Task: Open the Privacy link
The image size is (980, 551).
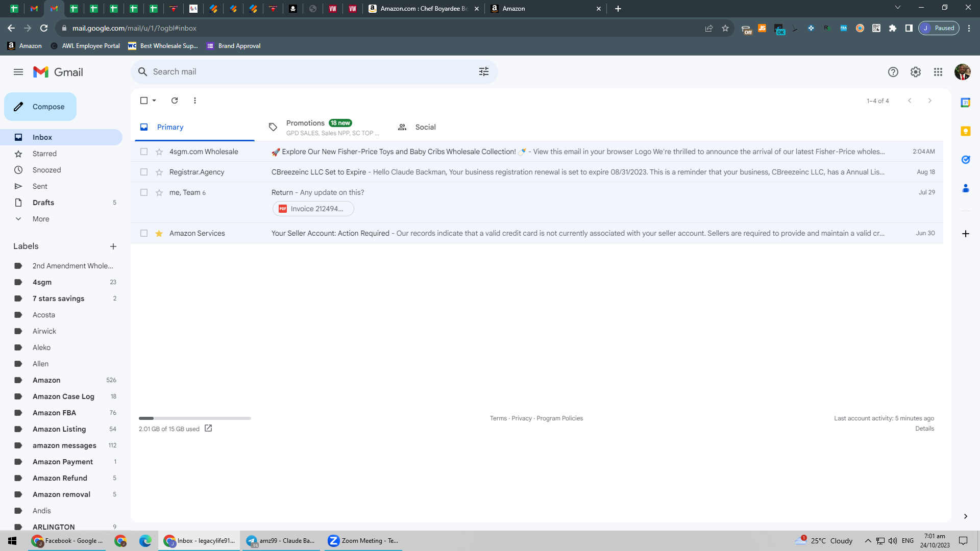Action: (522, 418)
